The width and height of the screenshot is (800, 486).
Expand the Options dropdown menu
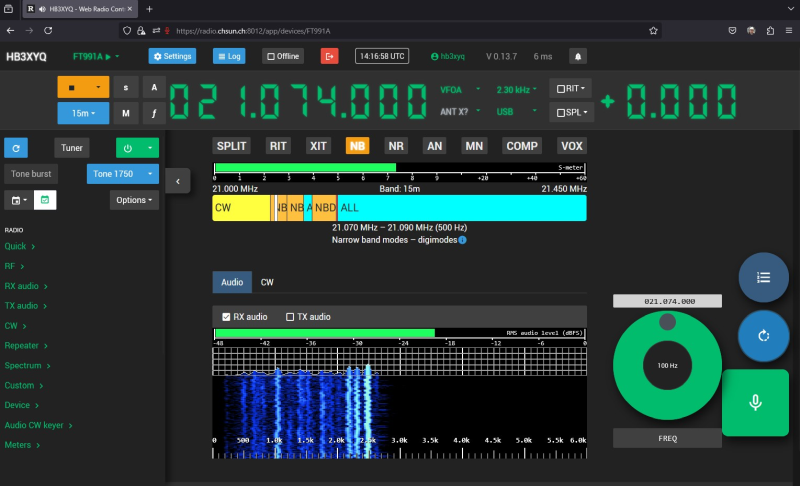coord(135,200)
